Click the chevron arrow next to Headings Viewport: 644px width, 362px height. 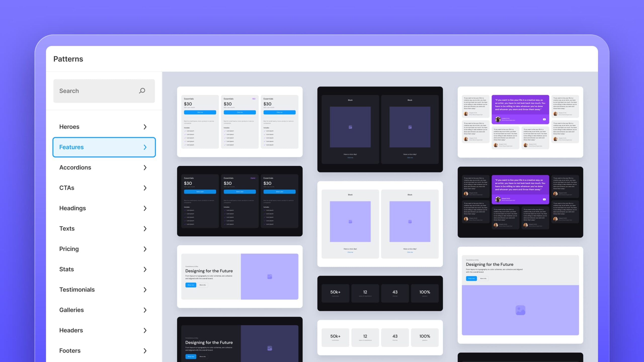(145, 208)
